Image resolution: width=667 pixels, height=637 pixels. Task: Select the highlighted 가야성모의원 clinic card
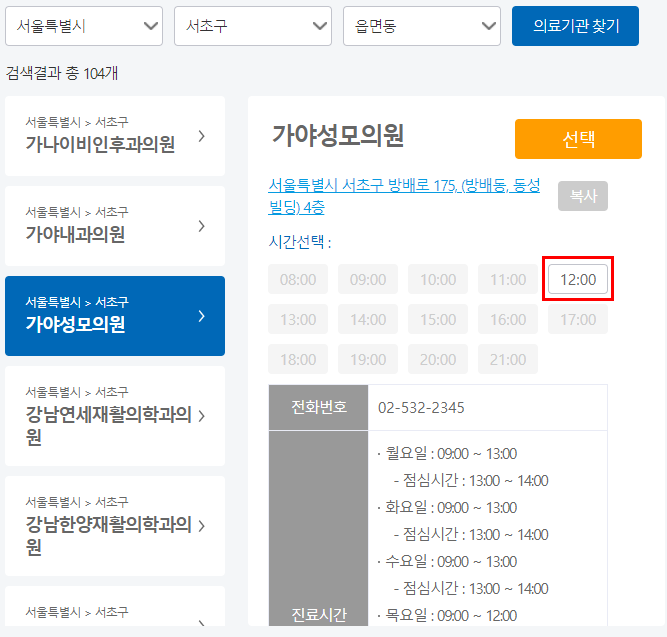115,316
